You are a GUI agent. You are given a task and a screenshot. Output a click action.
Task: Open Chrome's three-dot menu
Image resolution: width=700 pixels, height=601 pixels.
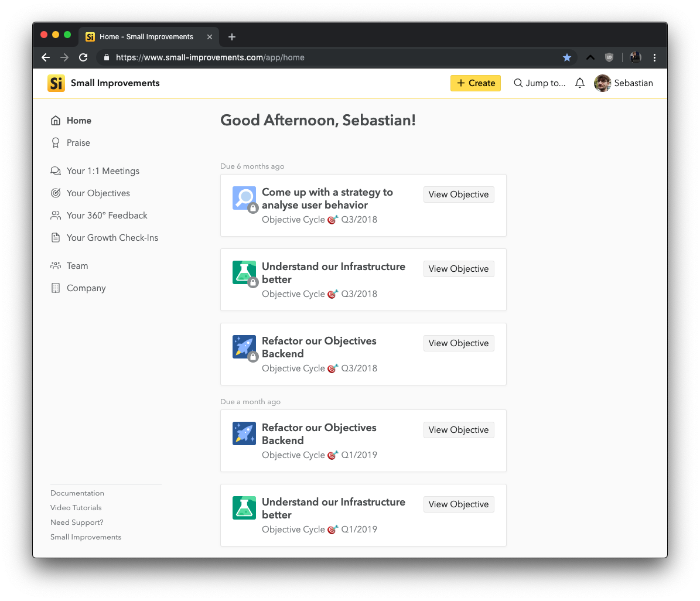point(654,57)
